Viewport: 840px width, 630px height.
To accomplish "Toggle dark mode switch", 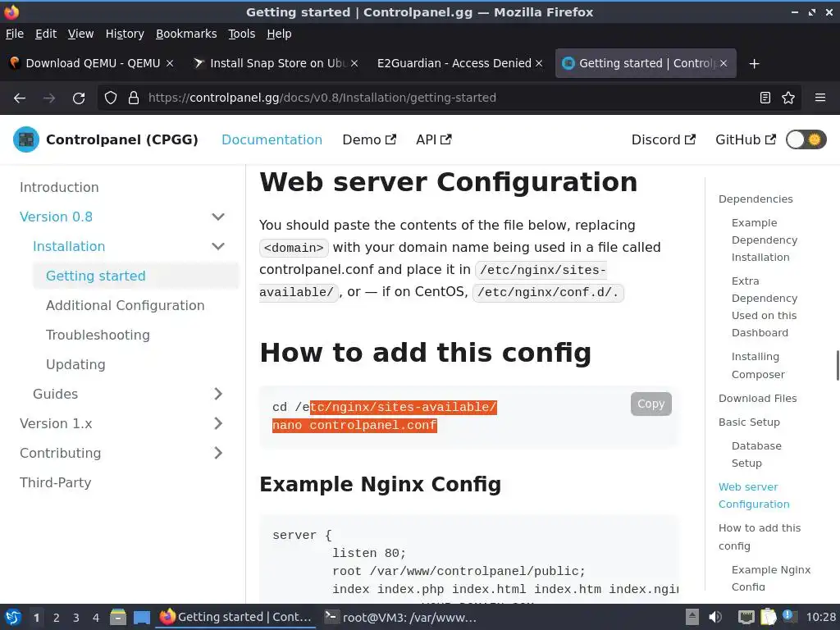I will pyautogui.click(x=806, y=139).
